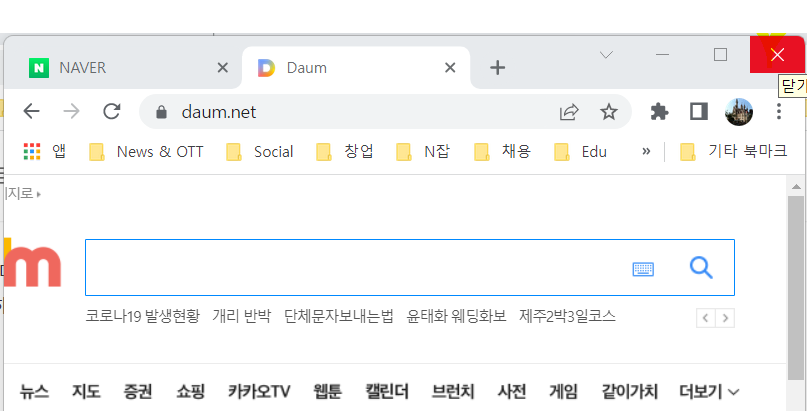Image resolution: width=807 pixels, height=411 pixels.
Task: Click the search magnifier button
Action: pyautogui.click(x=701, y=268)
